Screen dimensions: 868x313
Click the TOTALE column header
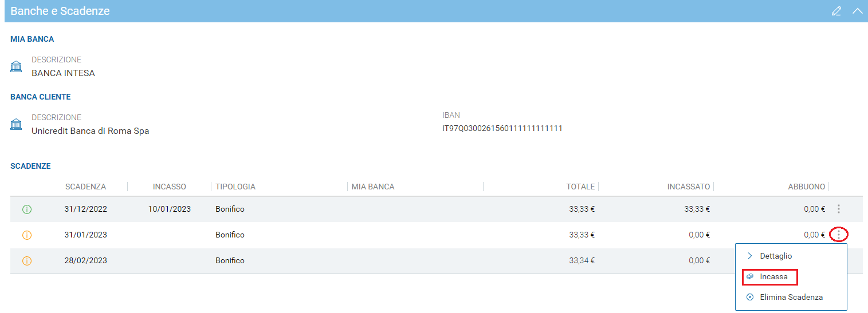pyautogui.click(x=580, y=187)
